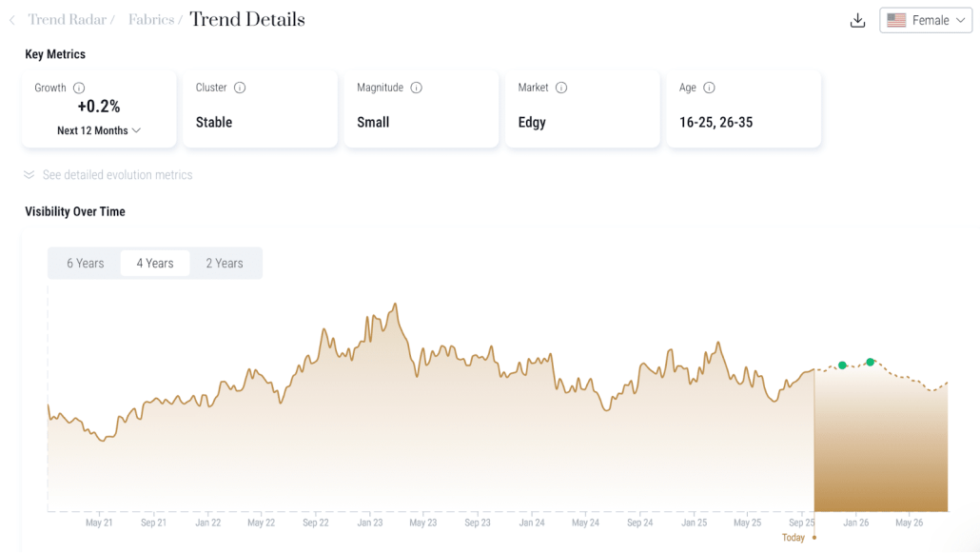Screen dimensions: 980x553
Task: Click the Growth info icon
Action: [x=79, y=88]
